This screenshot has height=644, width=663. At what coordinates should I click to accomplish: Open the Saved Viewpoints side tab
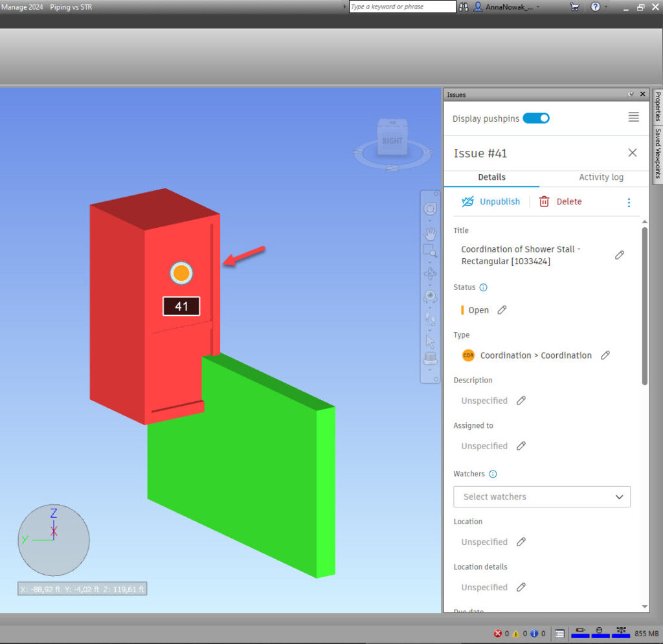pos(658,153)
